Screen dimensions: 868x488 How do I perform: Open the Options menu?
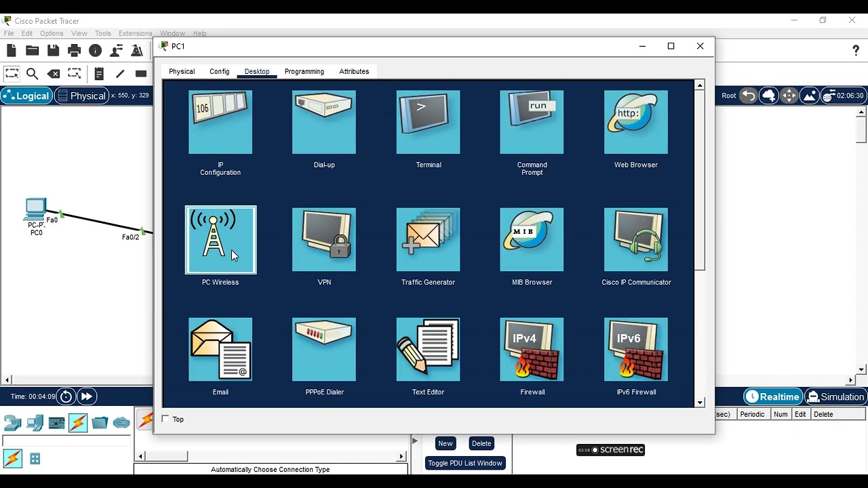[52, 33]
